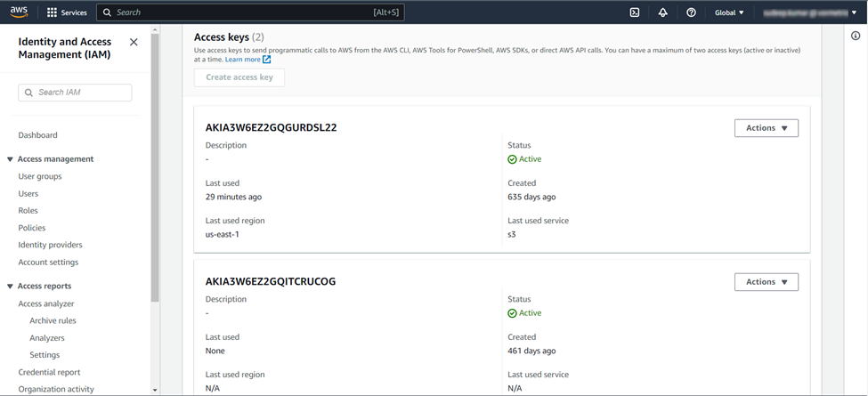Screen dimensions: 868x396
Task: Click the external link icon beside Learn more
Action: (267, 60)
